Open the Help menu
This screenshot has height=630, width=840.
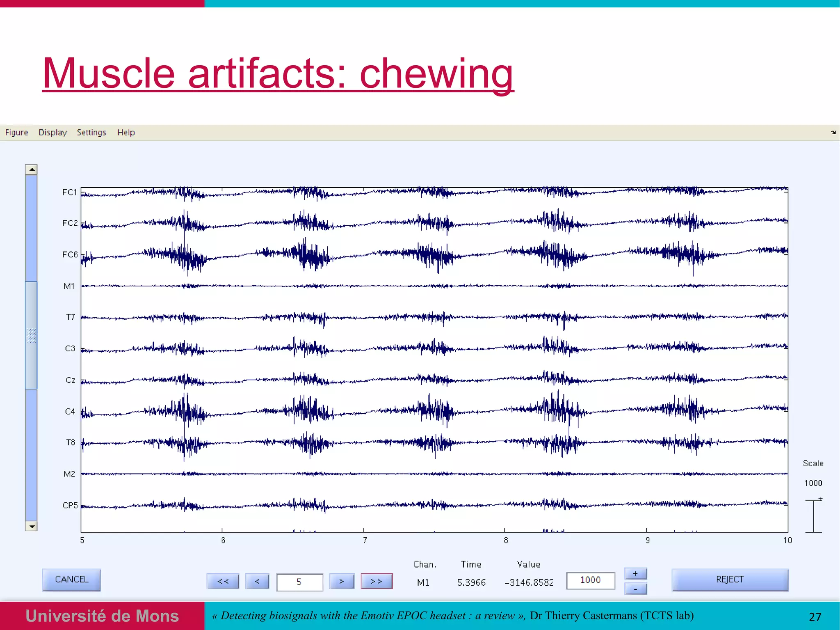pyautogui.click(x=126, y=132)
